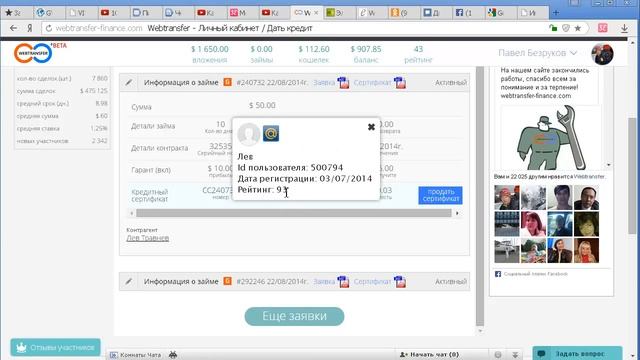The width and height of the screenshot is (640, 360).
Task: Open the Сертификат PDF icon of loan #292246
Action: (x=400, y=282)
